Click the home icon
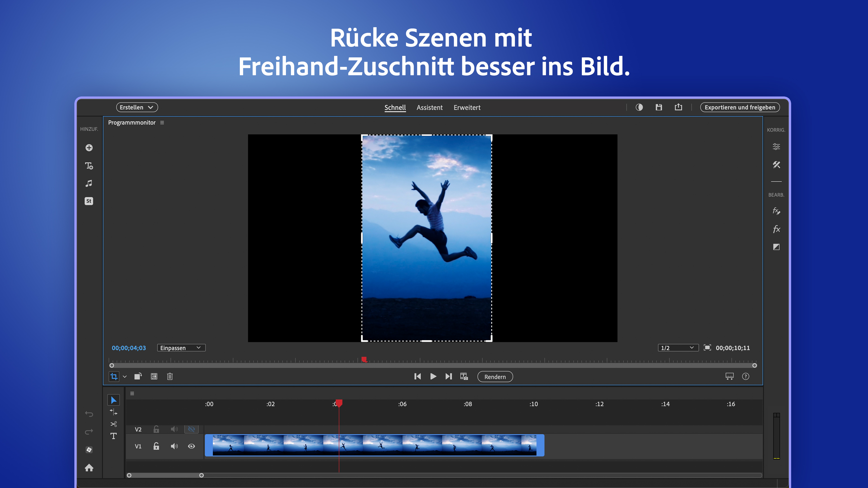868x488 pixels. point(89,467)
